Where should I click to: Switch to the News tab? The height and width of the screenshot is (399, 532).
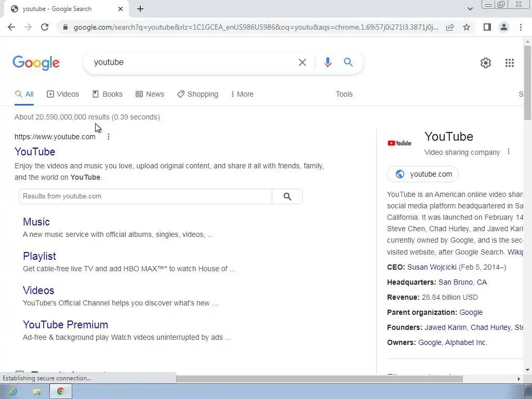[150, 94]
